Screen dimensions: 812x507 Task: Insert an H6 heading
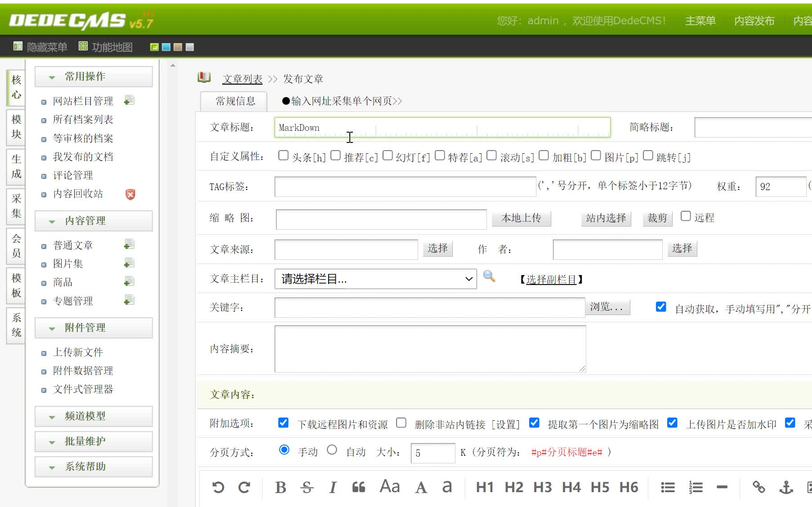[x=629, y=487]
